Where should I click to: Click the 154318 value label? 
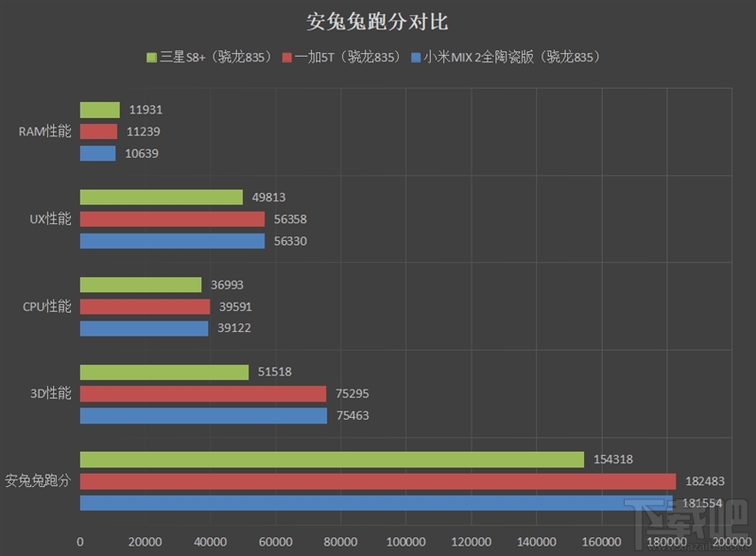(x=613, y=460)
